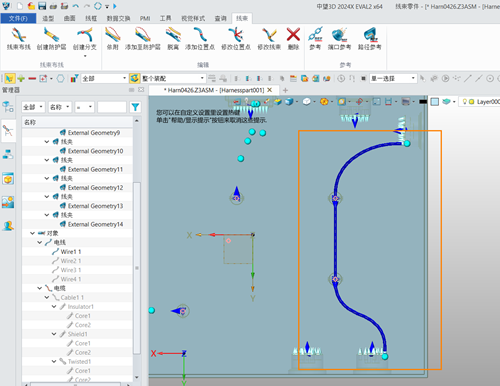Click the image/view manager sidebar icon

(8, 202)
